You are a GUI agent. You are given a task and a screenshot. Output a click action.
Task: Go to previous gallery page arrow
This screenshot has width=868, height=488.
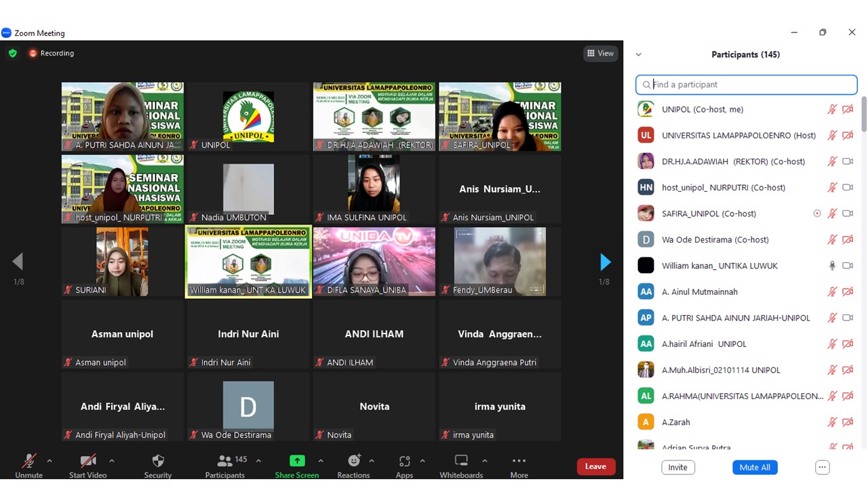coord(18,262)
